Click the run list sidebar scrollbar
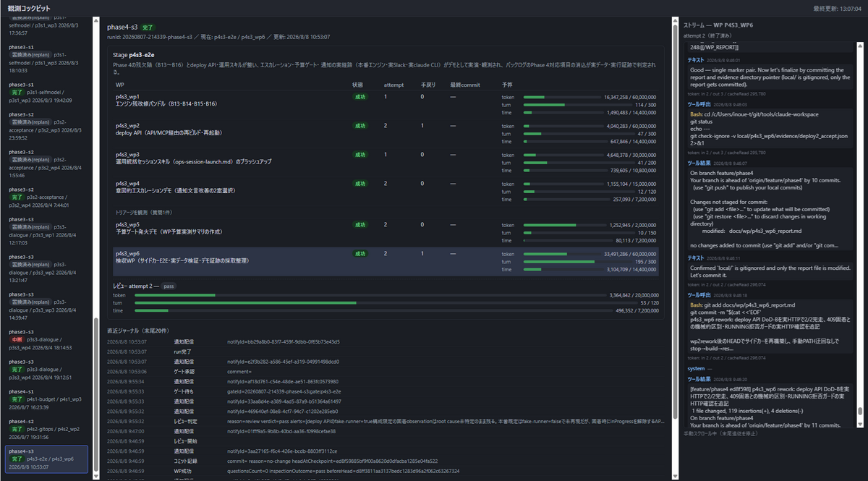Image resolution: width=868 pixels, height=481 pixels. point(95,396)
